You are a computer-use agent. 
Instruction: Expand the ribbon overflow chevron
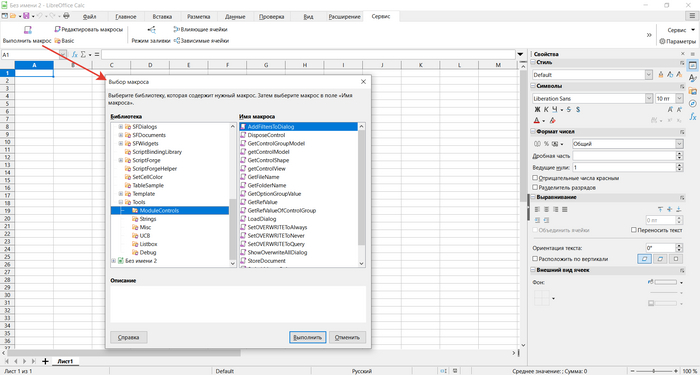tap(649, 35)
